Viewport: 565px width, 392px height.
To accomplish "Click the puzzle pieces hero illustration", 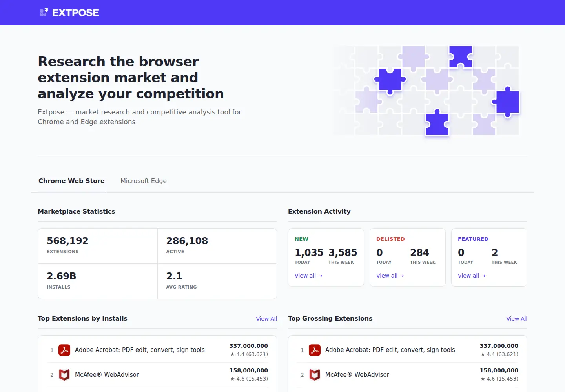I will tap(426, 91).
